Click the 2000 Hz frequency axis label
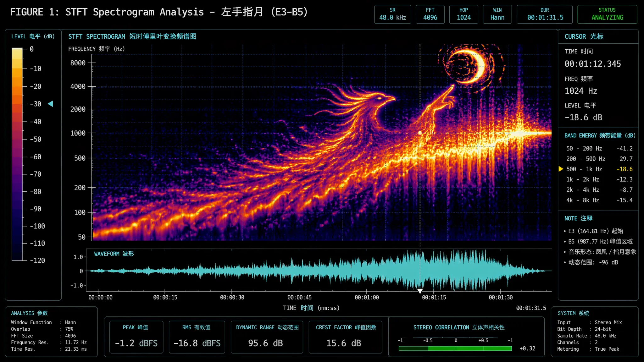The width and height of the screenshot is (644, 362). [78, 109]
